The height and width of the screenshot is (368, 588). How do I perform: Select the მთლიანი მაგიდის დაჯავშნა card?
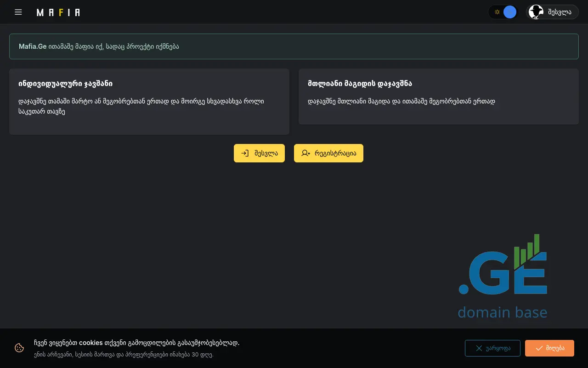coord(438,97)
